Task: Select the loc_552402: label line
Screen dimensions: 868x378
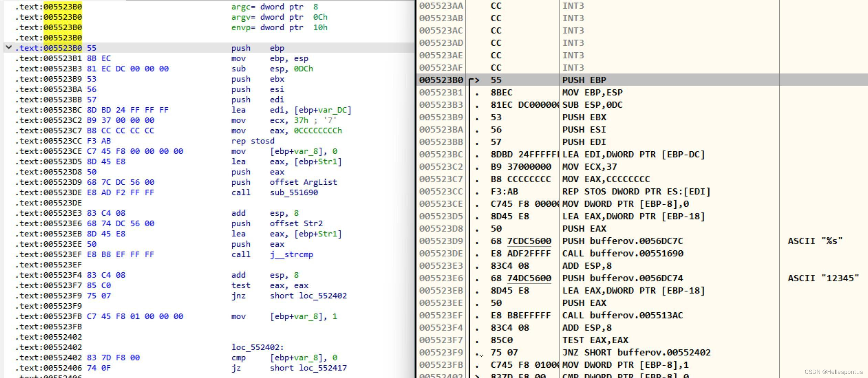Action: tap(257, 347)
